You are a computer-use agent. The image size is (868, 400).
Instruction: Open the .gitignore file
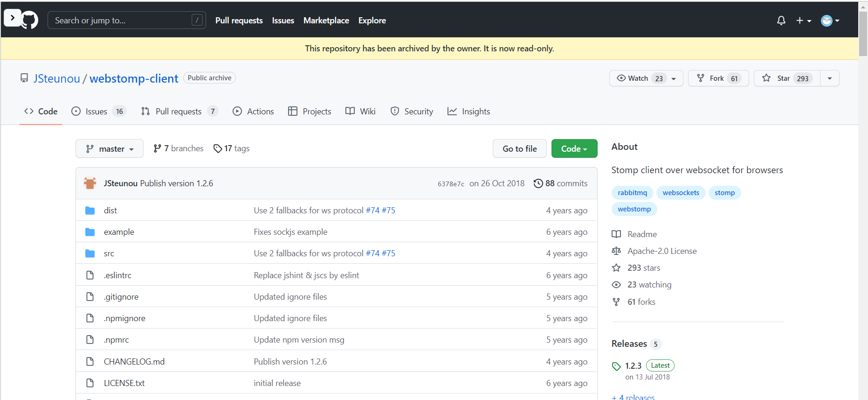point(121,297)
